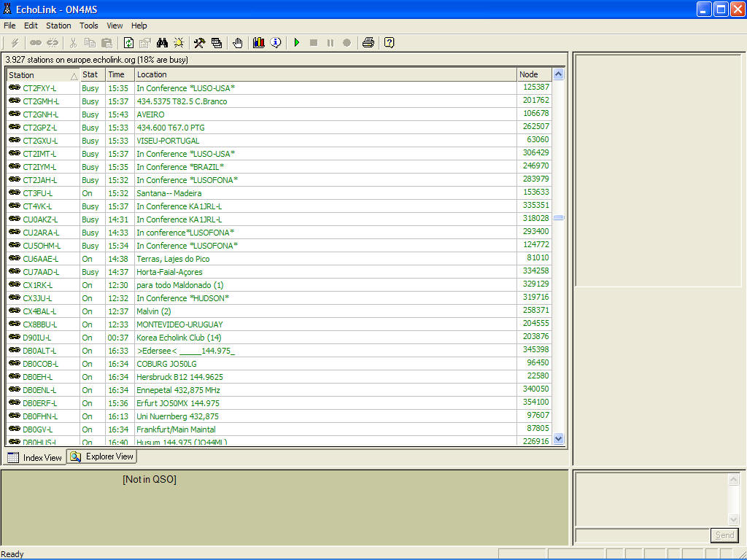
Task: Click the Cut scissors icon
Action: pyautogui.click(x=73, y=43)
